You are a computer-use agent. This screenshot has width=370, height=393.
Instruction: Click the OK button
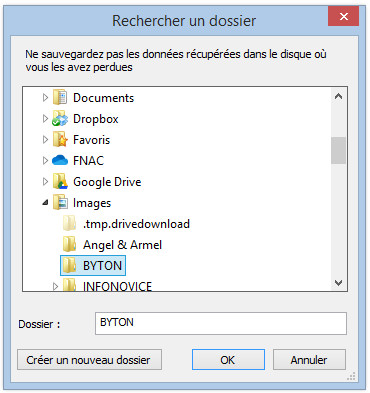click(228, 360)
